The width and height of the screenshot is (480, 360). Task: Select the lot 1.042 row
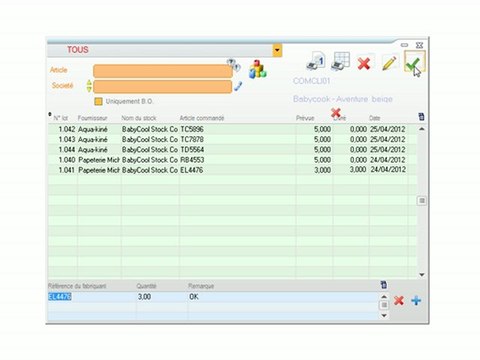232,129
